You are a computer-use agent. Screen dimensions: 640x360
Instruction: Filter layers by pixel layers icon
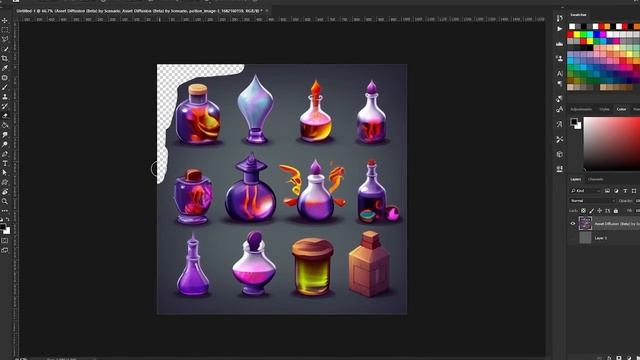[x=607, y=191]
